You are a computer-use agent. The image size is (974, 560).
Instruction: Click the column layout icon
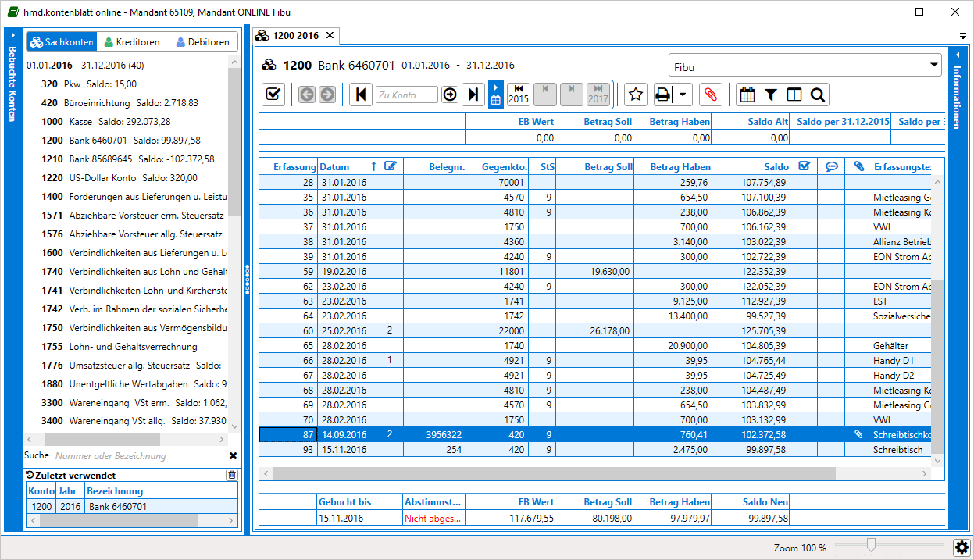(794, 95)
